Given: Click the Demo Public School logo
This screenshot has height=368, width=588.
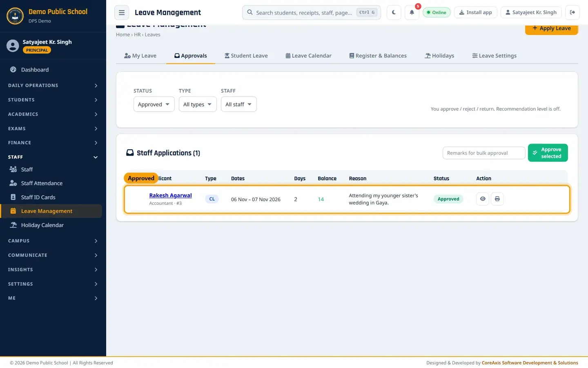Looking at the screenshot, I should [x=15, y=16].
